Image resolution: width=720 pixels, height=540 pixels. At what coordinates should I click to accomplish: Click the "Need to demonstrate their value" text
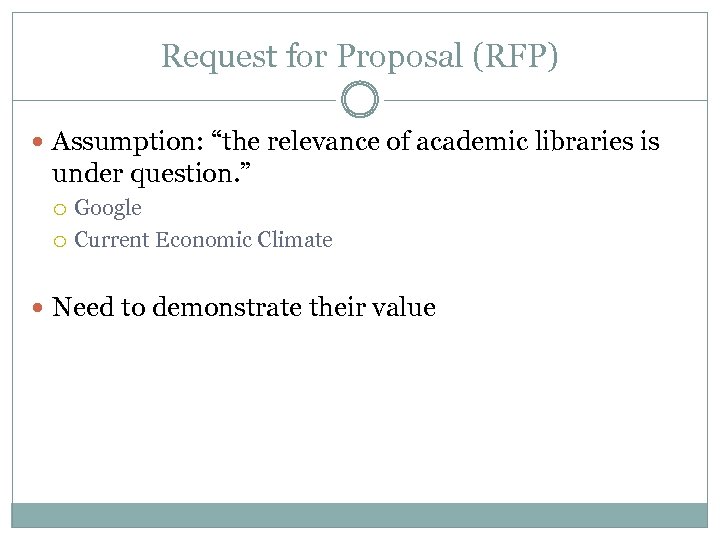tap(243, 308)
